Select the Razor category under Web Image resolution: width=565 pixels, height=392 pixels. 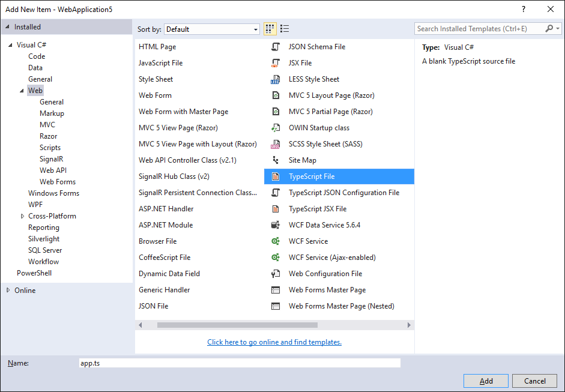49,136
